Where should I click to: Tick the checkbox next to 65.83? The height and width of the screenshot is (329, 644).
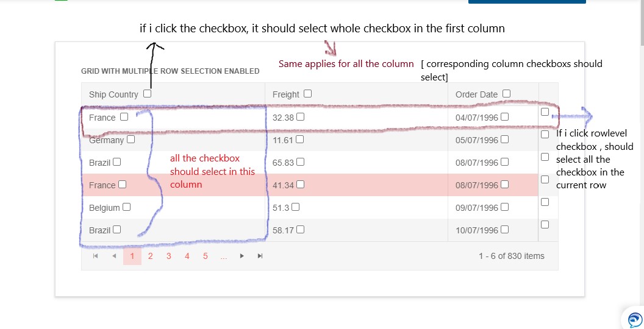[x=299, y=162]
